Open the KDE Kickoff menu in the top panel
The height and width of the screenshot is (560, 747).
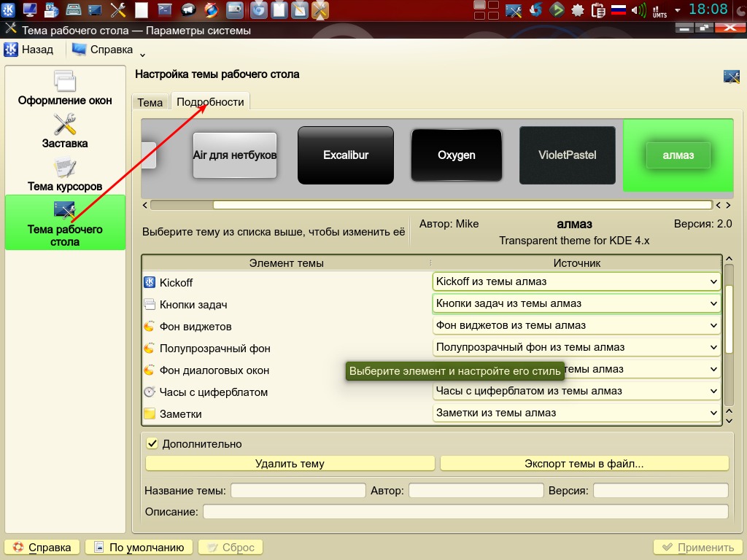9,9
